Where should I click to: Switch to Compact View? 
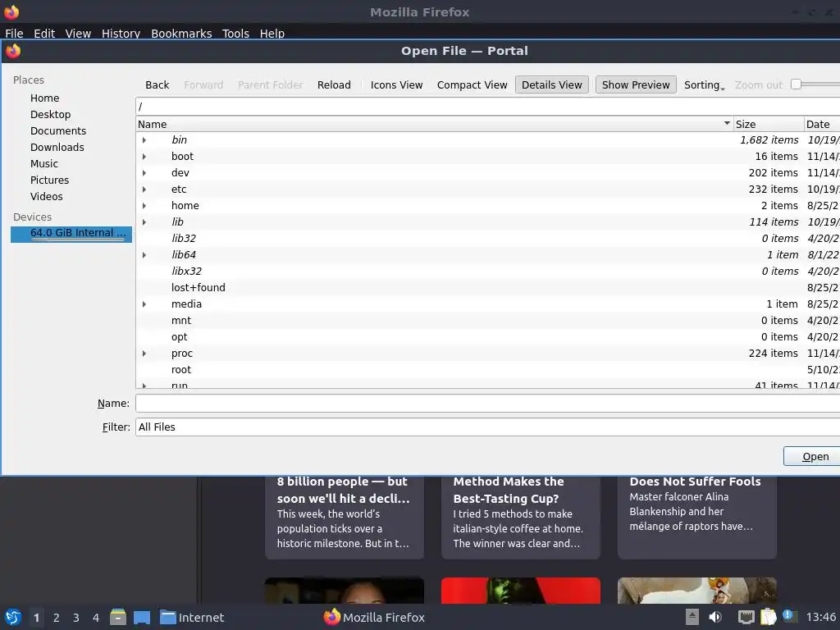(x=472, y=84)
